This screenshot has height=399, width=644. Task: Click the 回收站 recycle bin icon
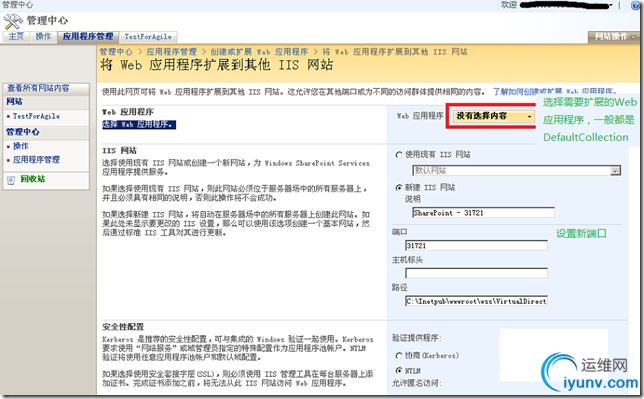[x=11, y=180]
